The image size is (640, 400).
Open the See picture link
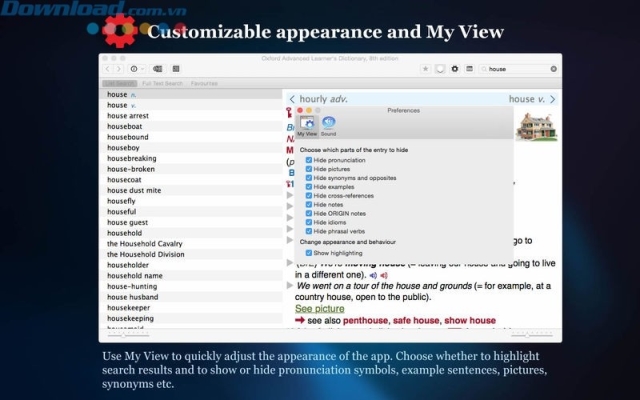click(x=319, y=309)
